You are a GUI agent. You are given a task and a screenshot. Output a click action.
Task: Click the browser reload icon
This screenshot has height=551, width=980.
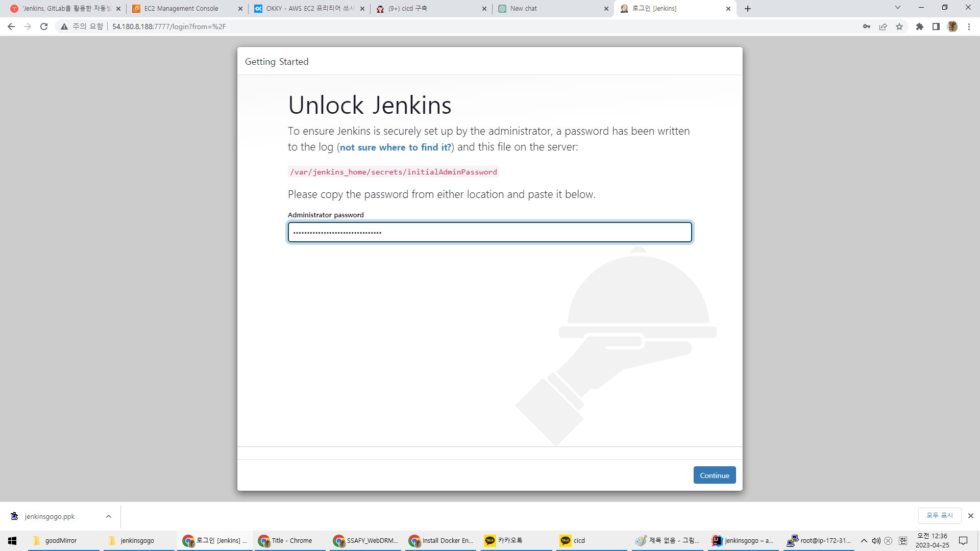(44, 27)
